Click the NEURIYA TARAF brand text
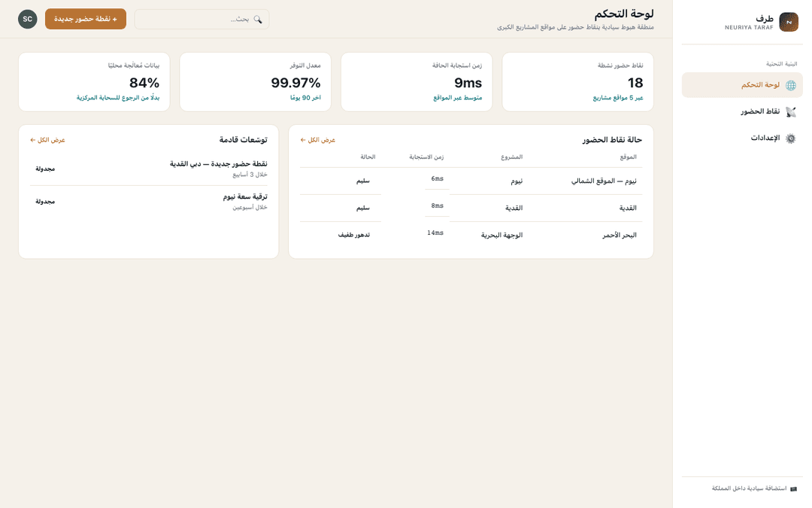 point(749,28)
